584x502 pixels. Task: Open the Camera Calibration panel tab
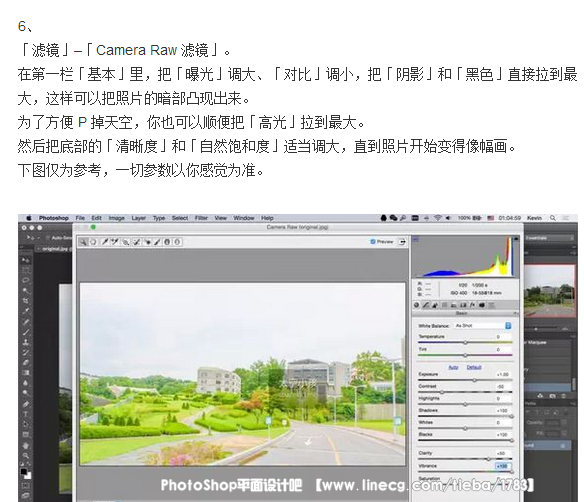[482, 305]
